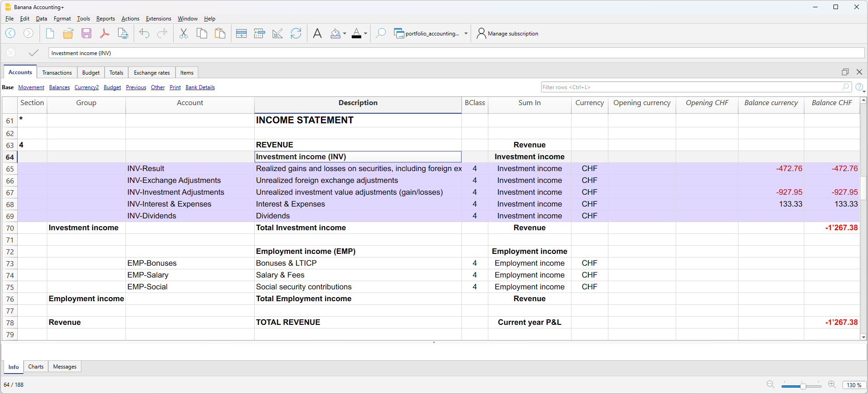The height and width of the screenshot is (394, 868).
Task: Cancel the cell edit with the X icon
Action: click(11, 53)
